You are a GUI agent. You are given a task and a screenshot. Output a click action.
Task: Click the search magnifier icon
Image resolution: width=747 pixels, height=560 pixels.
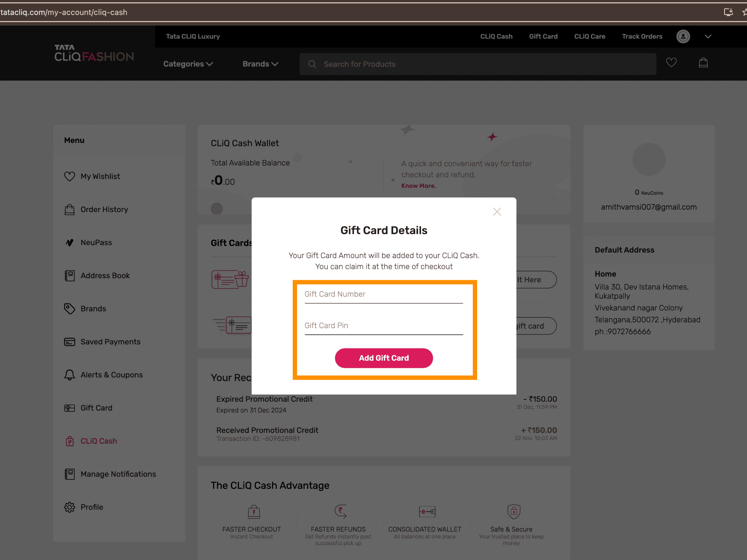(x=312, y=64)
